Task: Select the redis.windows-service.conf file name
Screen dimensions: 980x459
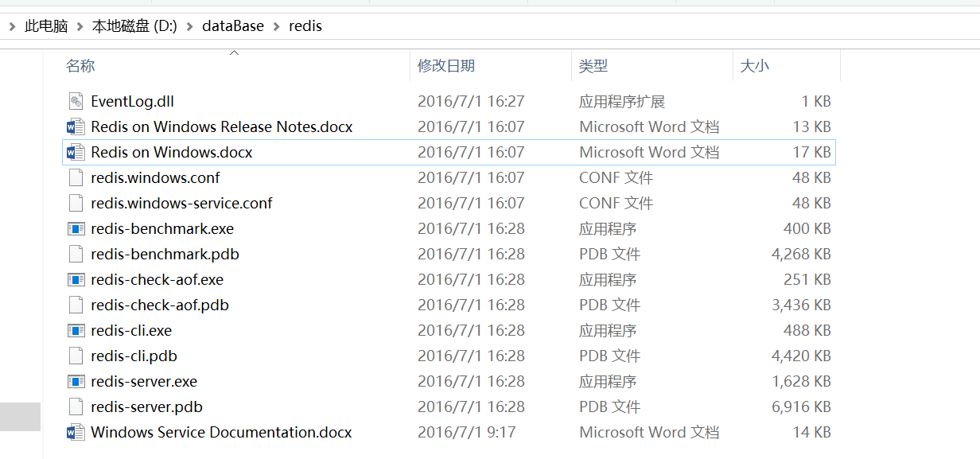Action: coord(181,203)
